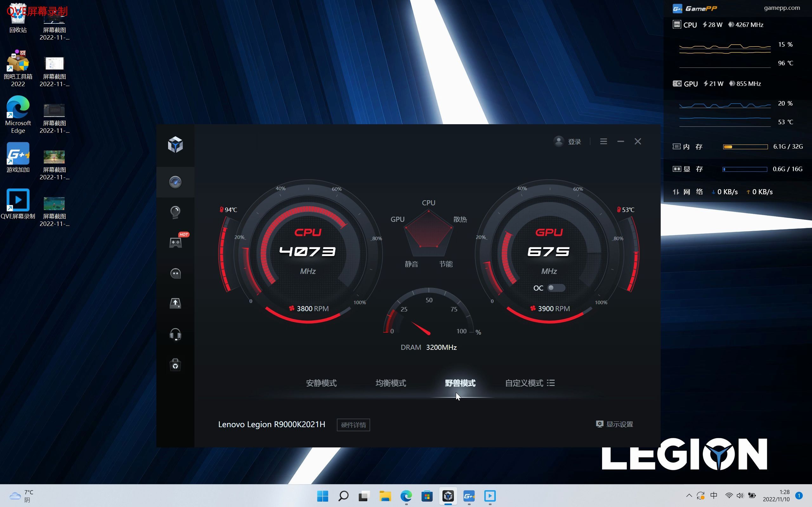
Task: Click the memory usage percentage gauge
Action: tap(429, 315)
